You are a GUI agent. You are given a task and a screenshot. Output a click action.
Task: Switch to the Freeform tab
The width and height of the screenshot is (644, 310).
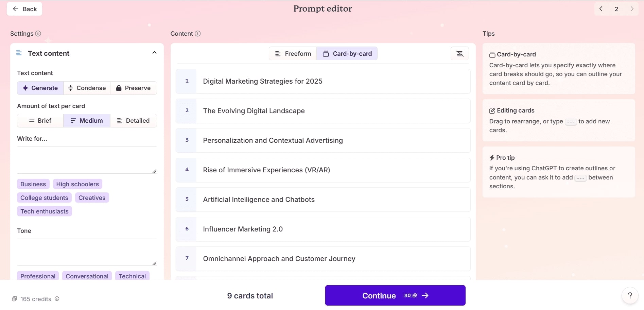pos(293,53)
